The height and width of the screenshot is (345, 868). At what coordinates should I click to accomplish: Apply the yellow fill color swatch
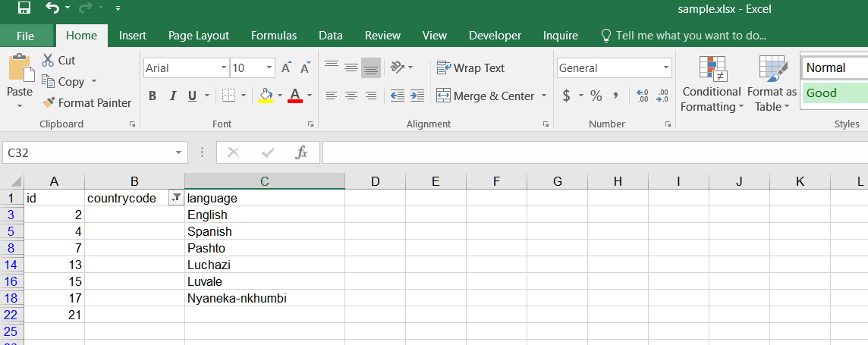pos(266,96)
